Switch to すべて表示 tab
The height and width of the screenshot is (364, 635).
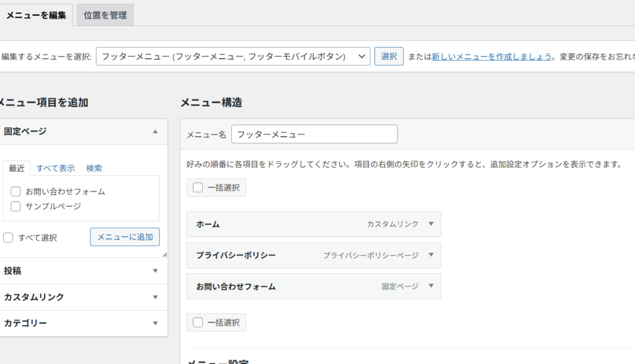(x=55, y=168)
